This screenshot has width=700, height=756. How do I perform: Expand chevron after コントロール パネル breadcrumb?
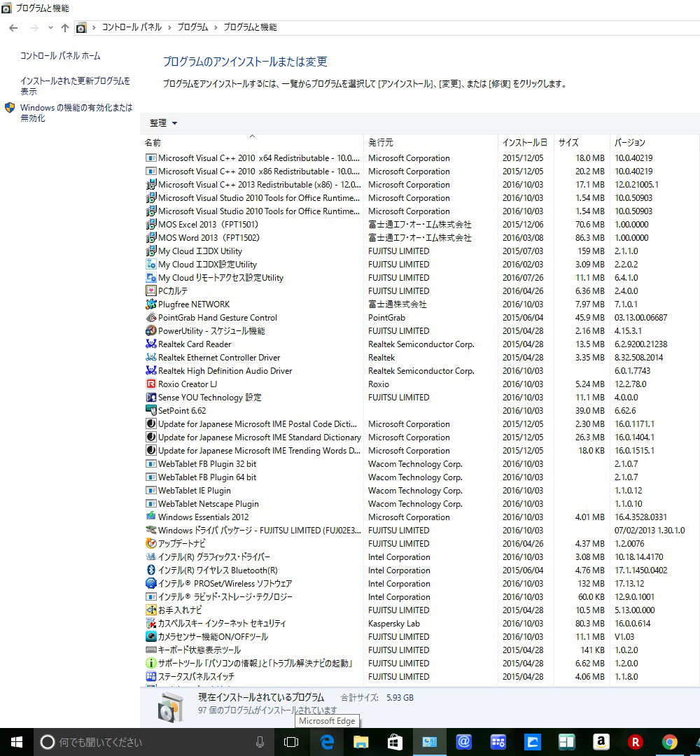point(169,27)
